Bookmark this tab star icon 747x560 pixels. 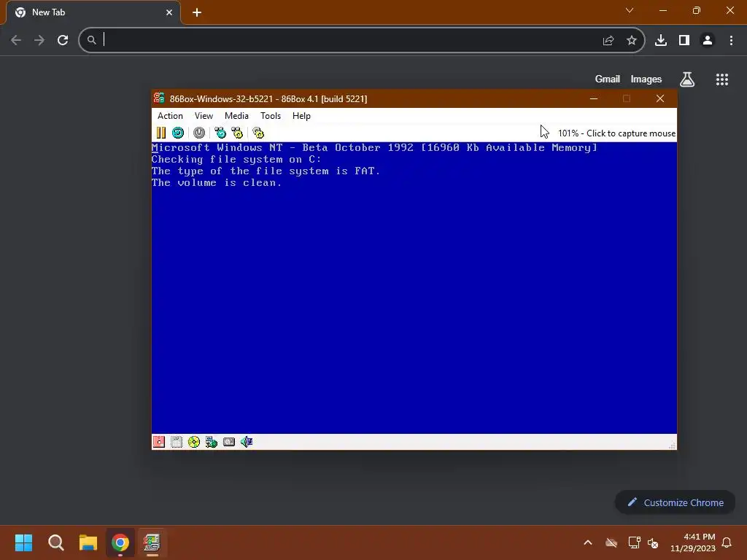tap(632, 41)
